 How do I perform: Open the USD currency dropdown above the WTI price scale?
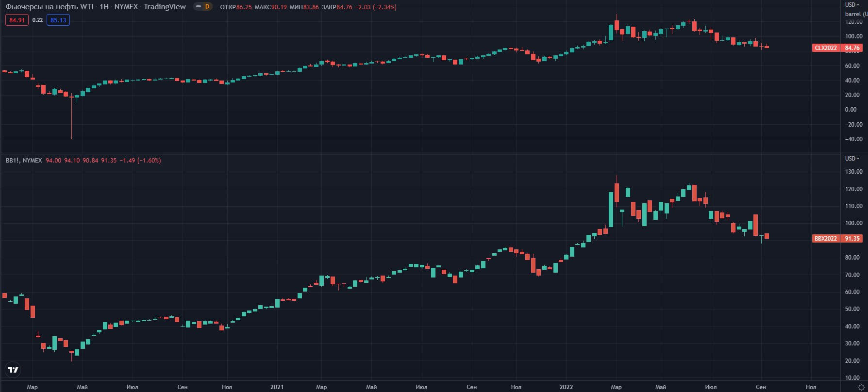(x=852, y=4)
